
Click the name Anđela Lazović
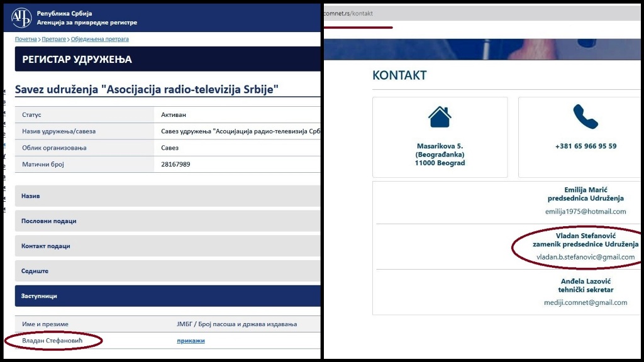coord(586,281)
